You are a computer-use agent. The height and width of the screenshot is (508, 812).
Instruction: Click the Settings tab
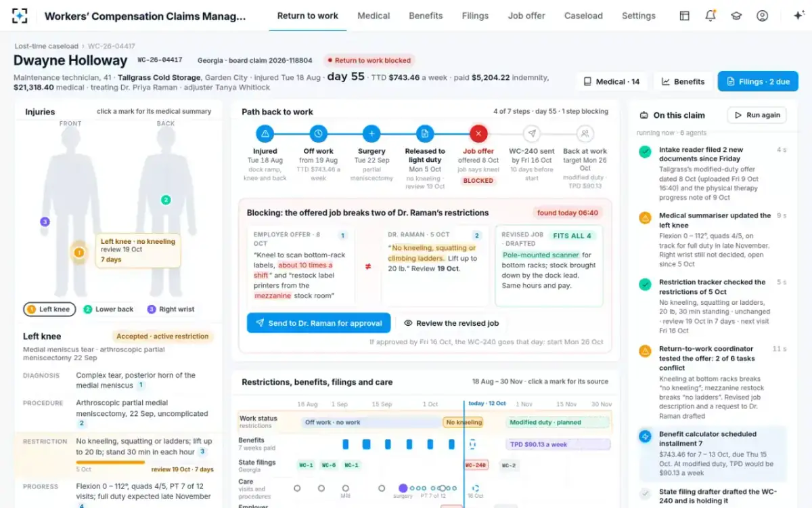(639, 16)
